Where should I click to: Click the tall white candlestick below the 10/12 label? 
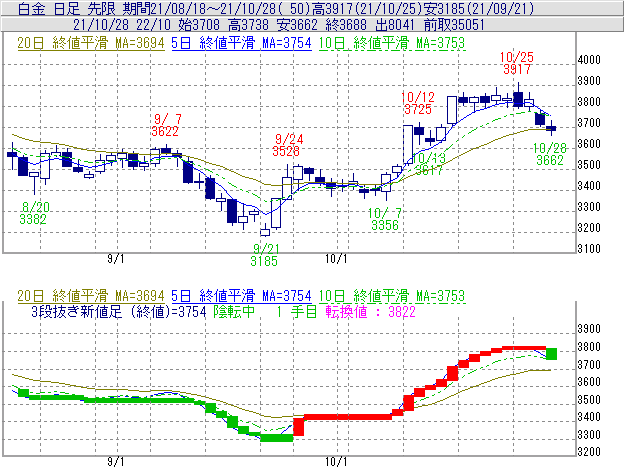tap(408, 144)
